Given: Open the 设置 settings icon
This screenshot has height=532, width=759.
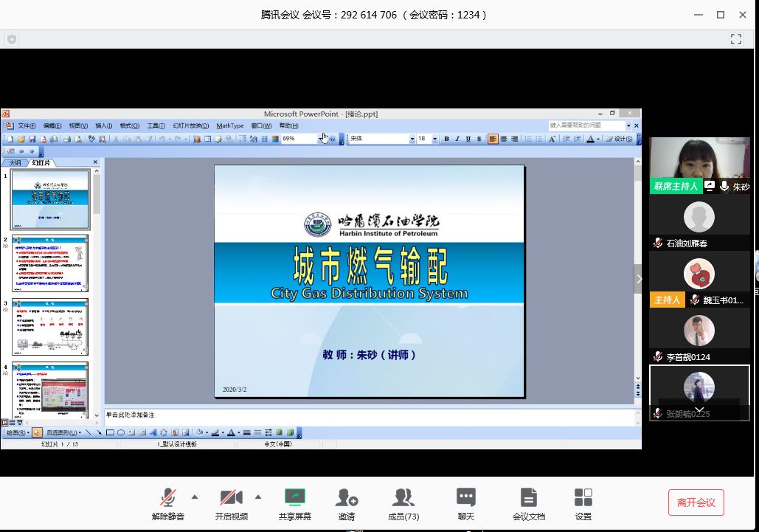Looking at the screenshot, I should click(x=583, y=503).
